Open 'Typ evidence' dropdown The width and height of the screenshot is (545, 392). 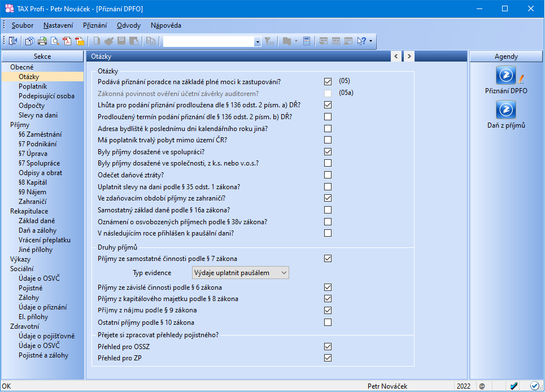click(x=241, y=273)
